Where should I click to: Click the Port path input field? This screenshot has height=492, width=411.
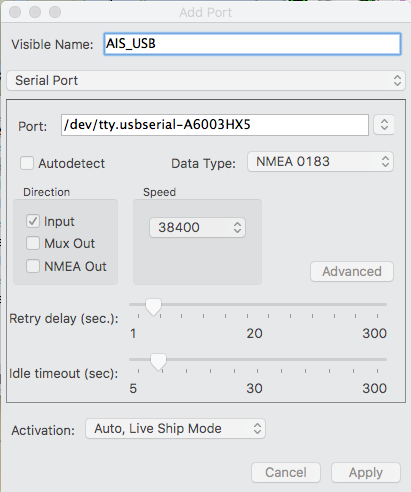pos(215,125)
